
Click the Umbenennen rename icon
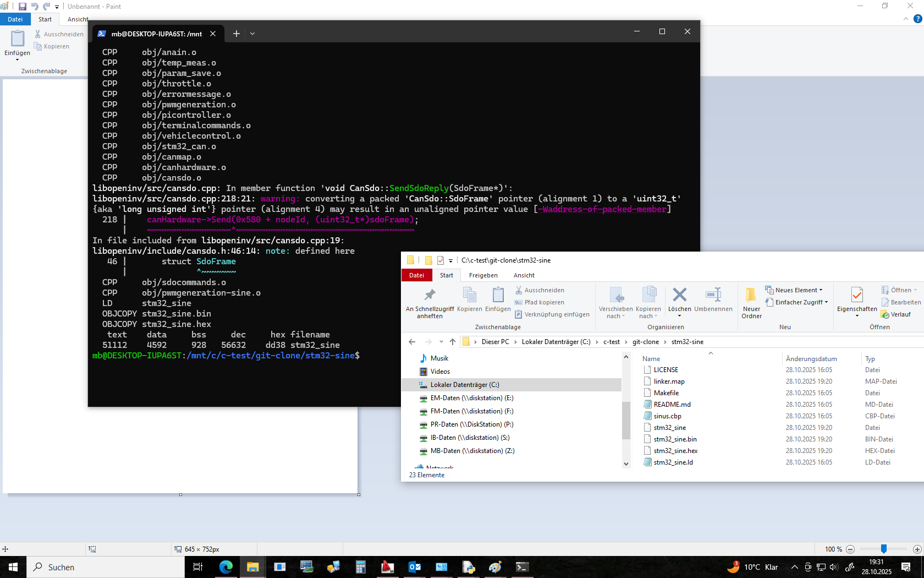713,295
